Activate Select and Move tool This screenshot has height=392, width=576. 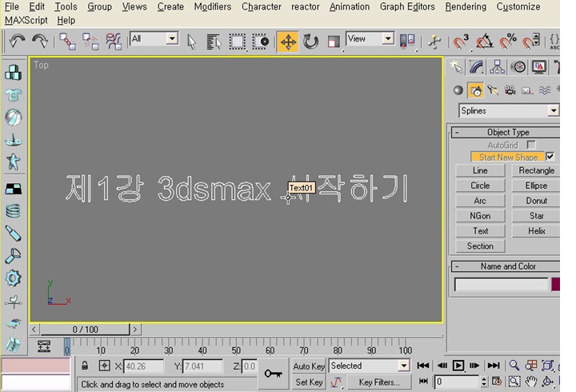[288, 42]
